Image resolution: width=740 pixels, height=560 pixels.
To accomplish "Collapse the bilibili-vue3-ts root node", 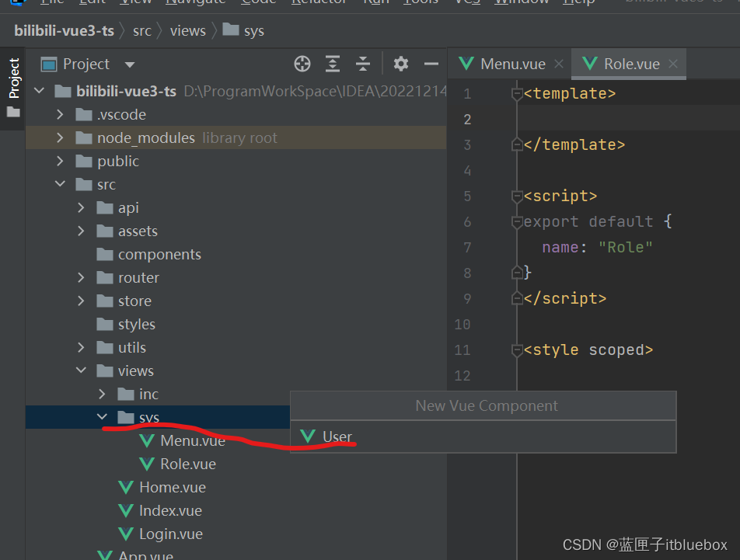I will (x=40, y=90).
